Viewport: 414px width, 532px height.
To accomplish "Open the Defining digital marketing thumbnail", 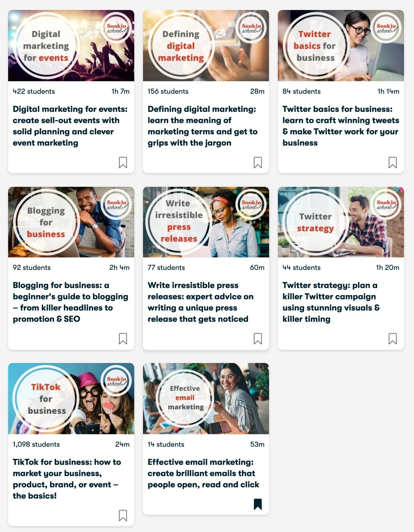I will click(x=206, y=46).
